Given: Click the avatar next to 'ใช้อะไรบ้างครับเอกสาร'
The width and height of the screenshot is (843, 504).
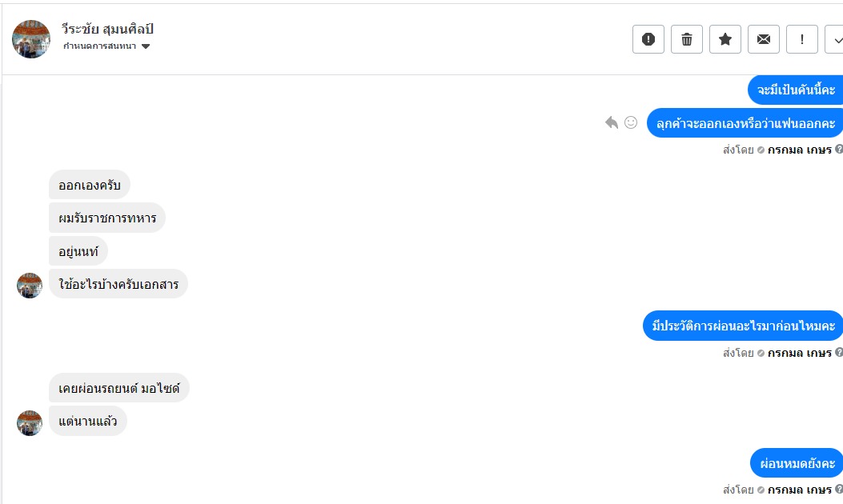Looking at the screenshot, I should (x=30, y=286).
